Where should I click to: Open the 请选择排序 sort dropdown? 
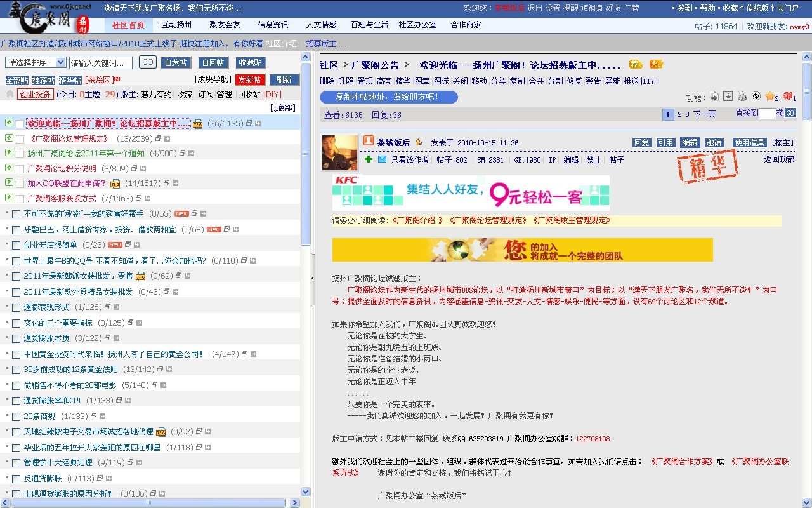click(x=36, y=62)
